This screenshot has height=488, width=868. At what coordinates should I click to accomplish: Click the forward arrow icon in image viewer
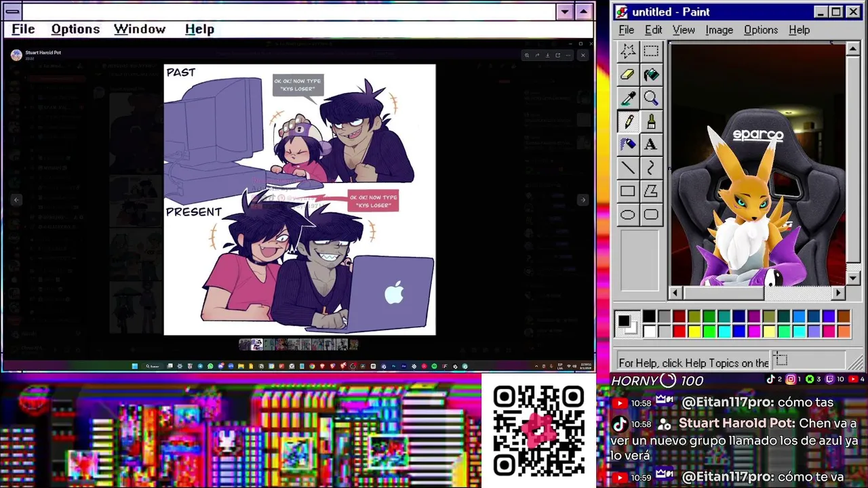point(537,55)
